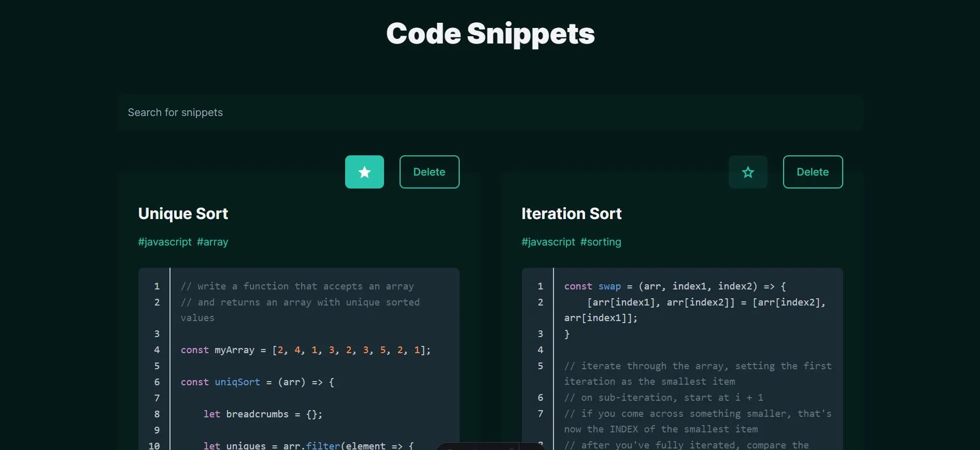Favorite the Iteration Sort snippet via outline star

[747, 172]
